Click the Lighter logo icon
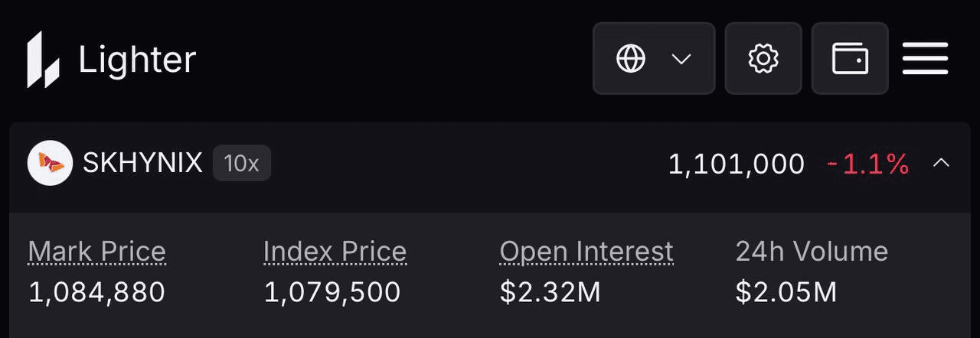 [x=43, y=60]
